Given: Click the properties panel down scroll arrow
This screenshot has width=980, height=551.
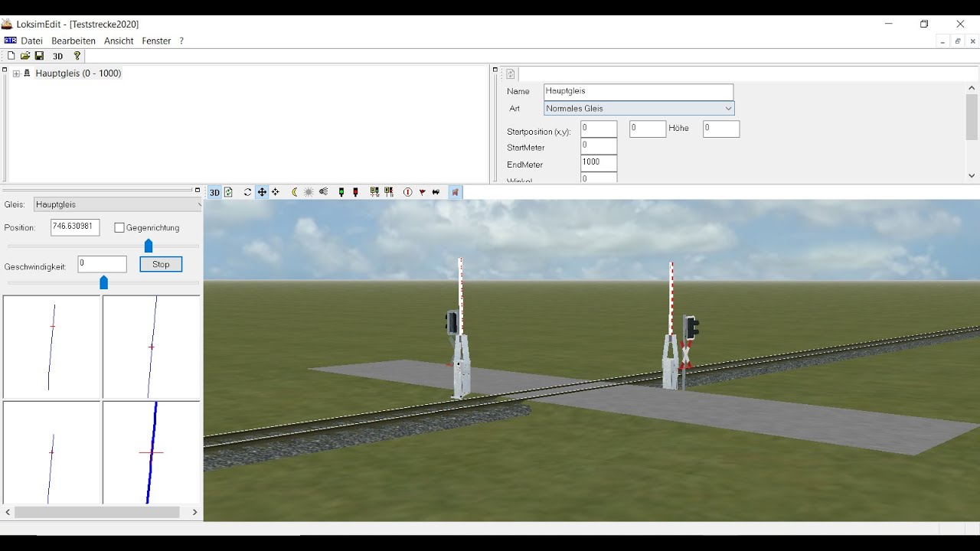Looking at the screenshot, I should (972, 176).
